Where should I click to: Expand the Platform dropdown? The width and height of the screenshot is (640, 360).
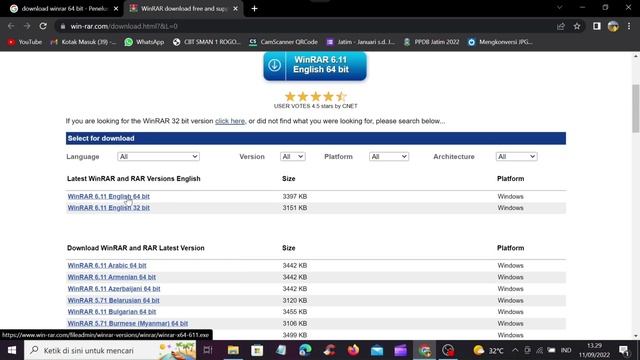coord(389,156)
